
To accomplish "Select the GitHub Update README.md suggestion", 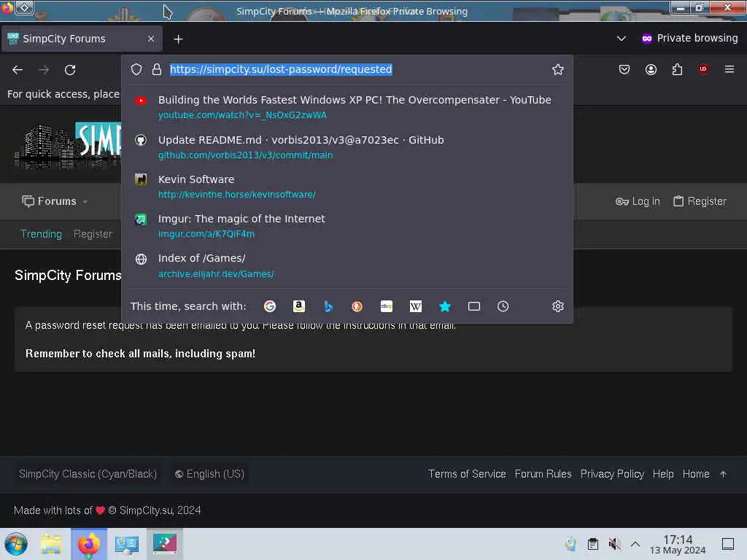I will point(347,147).
